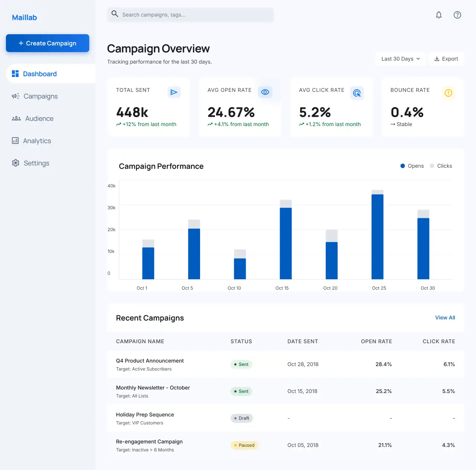Click the 0.4% bounce rate value
Screen dimensions: 476x470
[x=407, y=112]
